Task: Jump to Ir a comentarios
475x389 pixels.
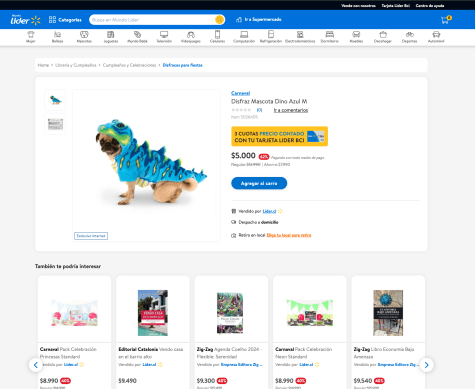Action: [x=291, y=110]
